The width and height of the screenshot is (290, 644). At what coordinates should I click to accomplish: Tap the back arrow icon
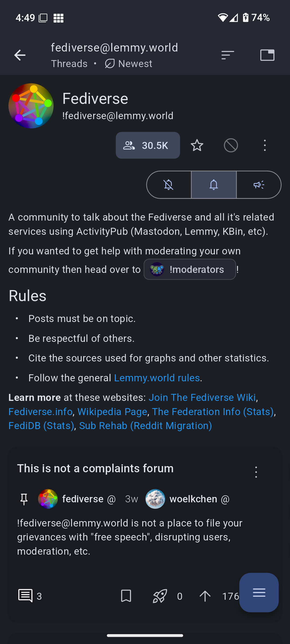pos(20,55)
